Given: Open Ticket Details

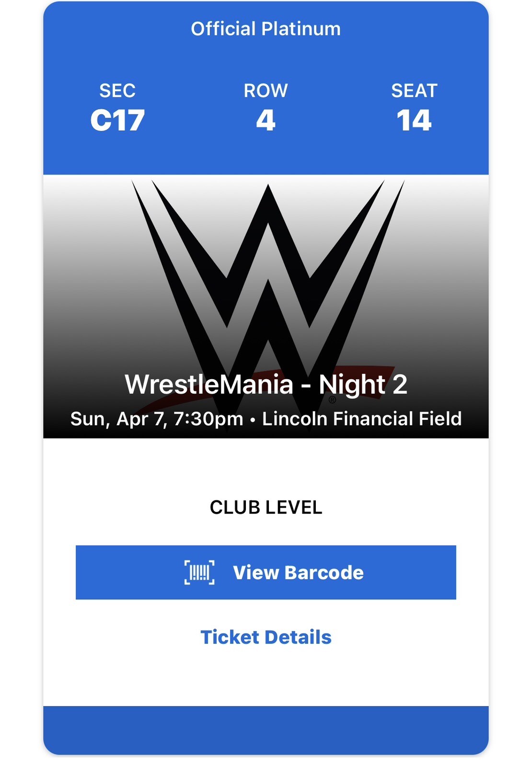Looking at the screenshot, I should point(266,637).
